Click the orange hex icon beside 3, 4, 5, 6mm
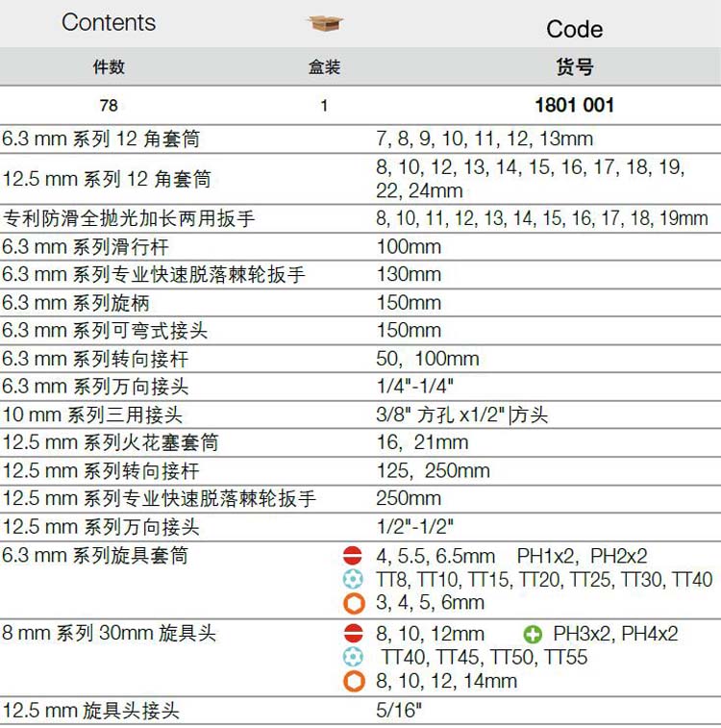 tap(354, 603)
